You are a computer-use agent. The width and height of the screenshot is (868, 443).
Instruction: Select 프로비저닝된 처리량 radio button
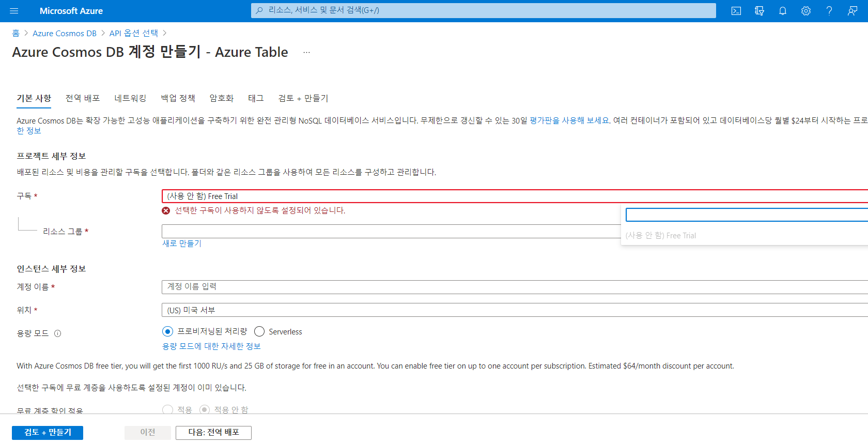tap(167, 331)
